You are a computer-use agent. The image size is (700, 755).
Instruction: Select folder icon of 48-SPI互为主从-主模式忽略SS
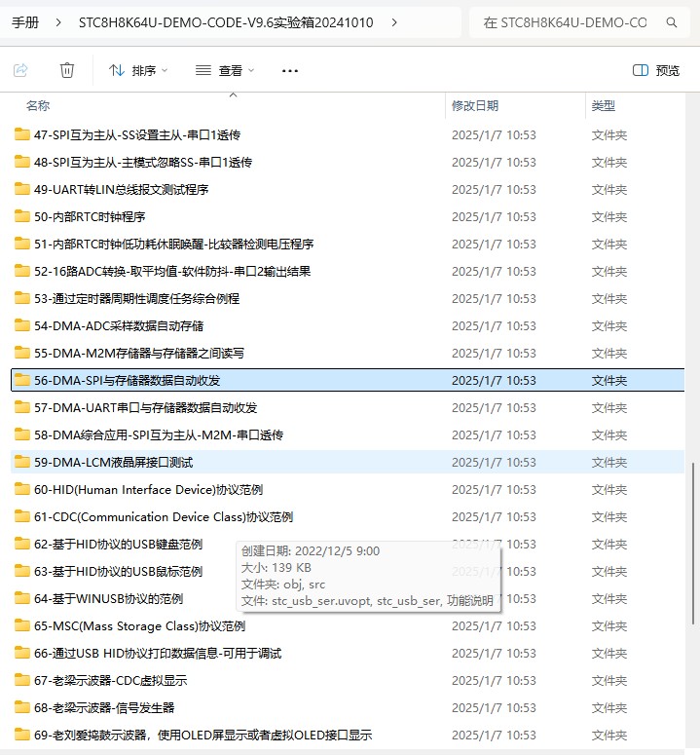[x=22, y=162]
